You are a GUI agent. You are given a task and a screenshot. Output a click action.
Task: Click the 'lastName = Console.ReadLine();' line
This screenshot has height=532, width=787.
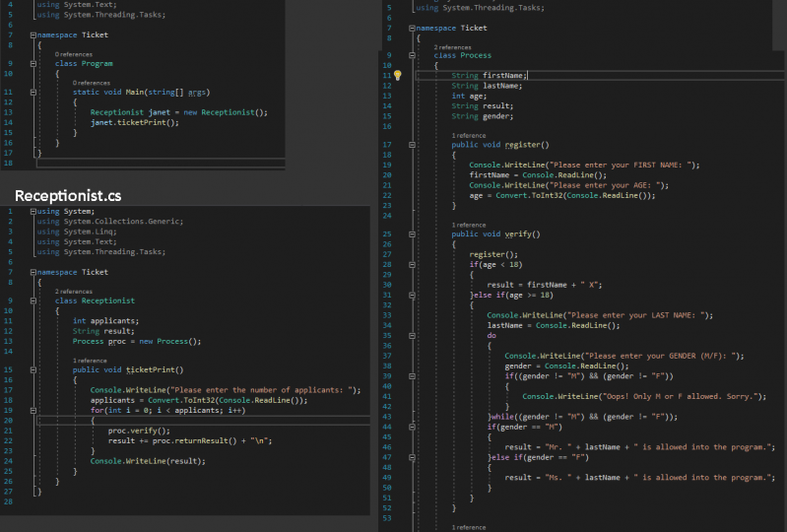click(x=554, y=325)
